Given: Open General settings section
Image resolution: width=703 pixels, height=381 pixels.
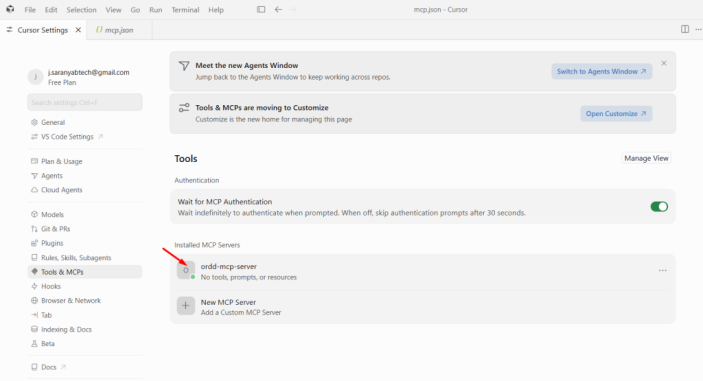Looking at the screenshot, I should click(x=53, y=122).
